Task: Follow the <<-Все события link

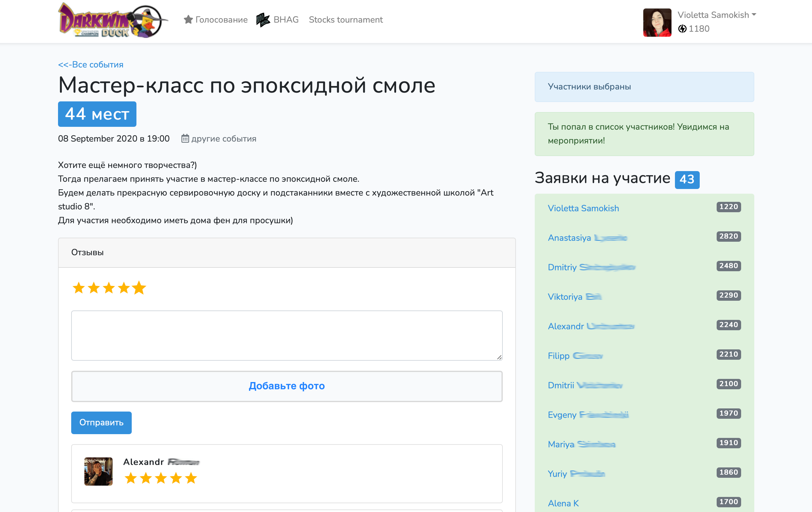Action: pyautogui.click(x=90, y=64)
